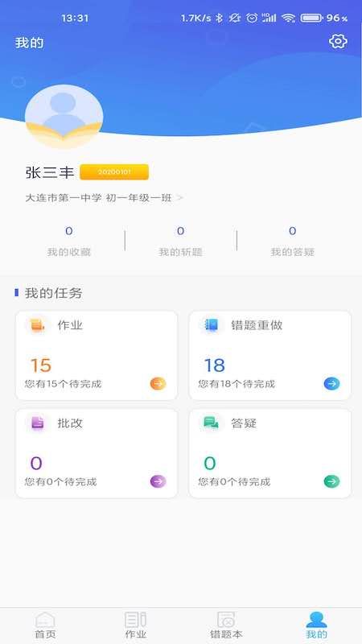Tap the orange 作业 homework icon
362x644 pixels.
(38, 325)
